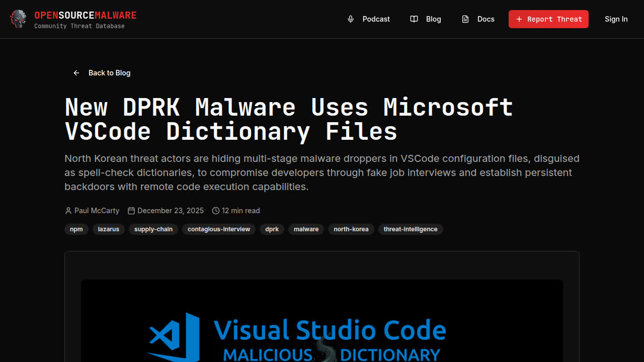The height and width of the screenshot is (362, 644).
Task: Click the Community Threat Database tagline
Action: click(x=79, y=26)
